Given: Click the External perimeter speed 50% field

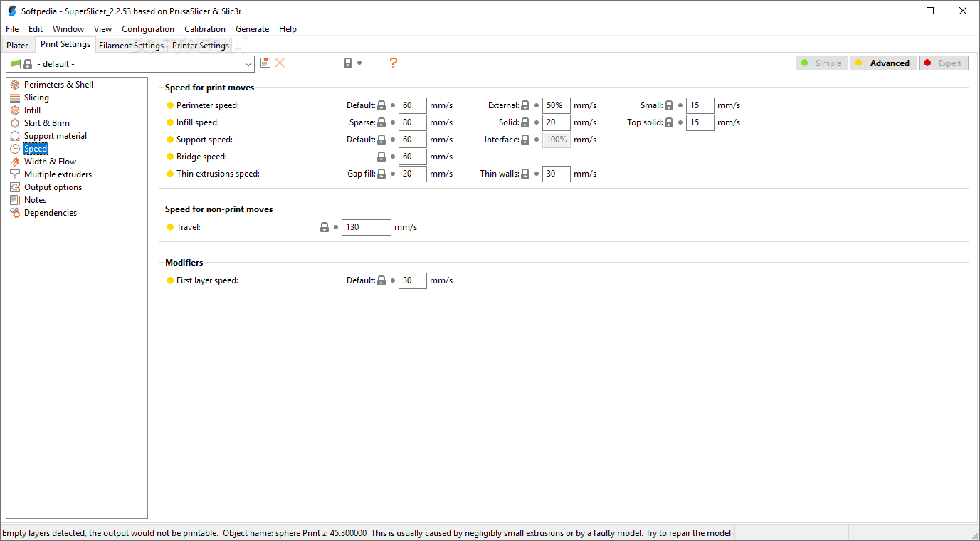Looking at the screenshot, I should pyautogui.click(x=557, y=105).
